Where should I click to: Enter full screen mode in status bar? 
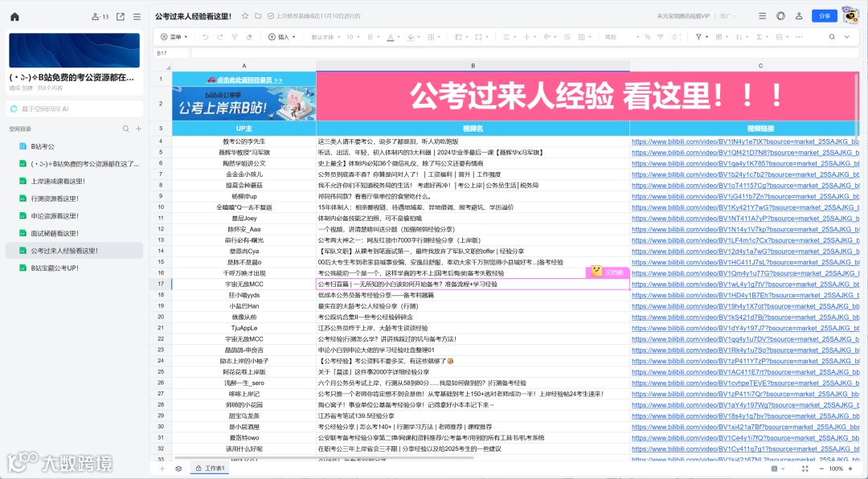[805, 469]
